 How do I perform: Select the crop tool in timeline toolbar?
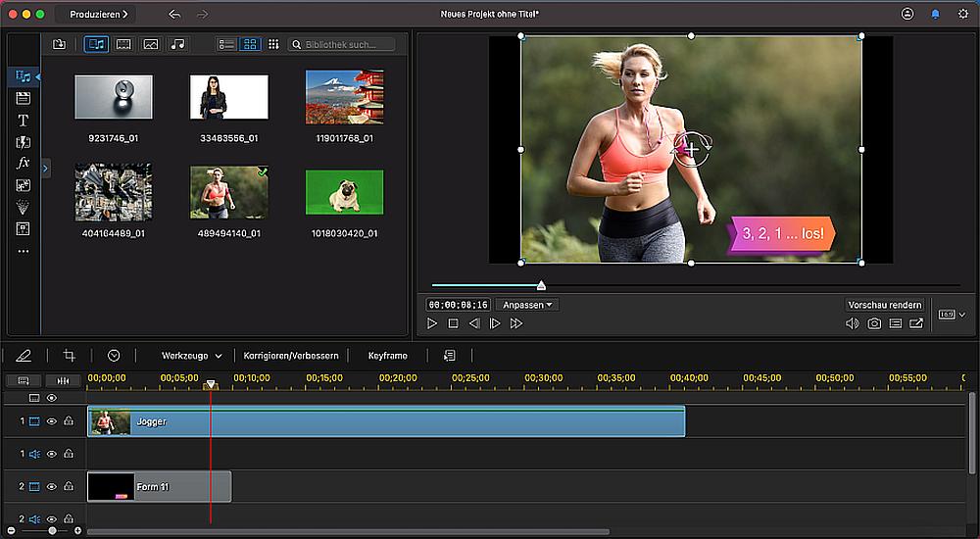69,356
